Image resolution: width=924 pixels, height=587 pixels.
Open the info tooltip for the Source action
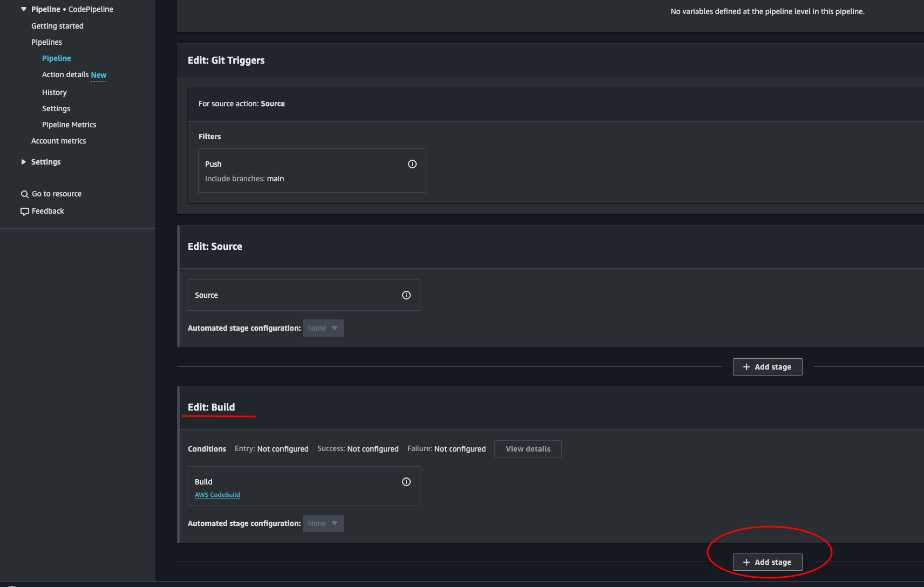406,295
